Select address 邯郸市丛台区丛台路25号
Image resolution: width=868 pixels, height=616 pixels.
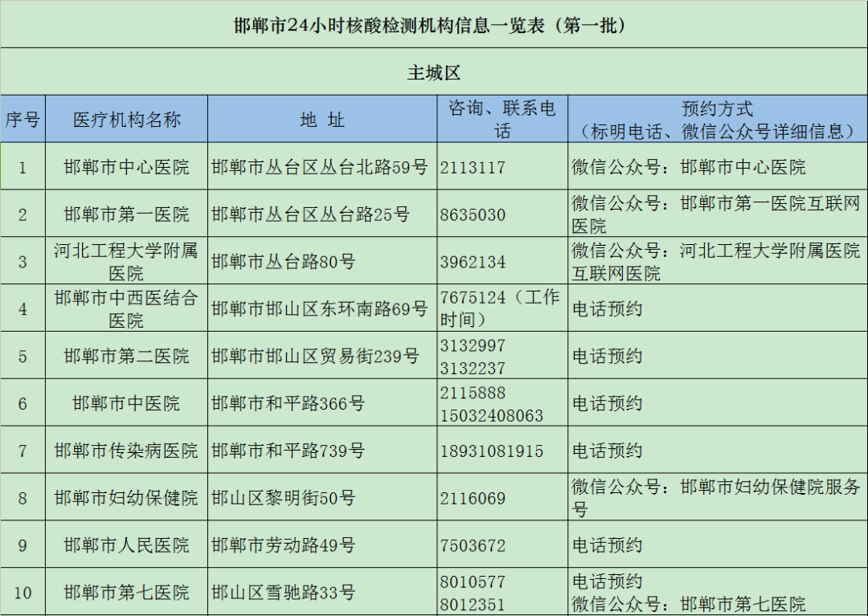310,214
